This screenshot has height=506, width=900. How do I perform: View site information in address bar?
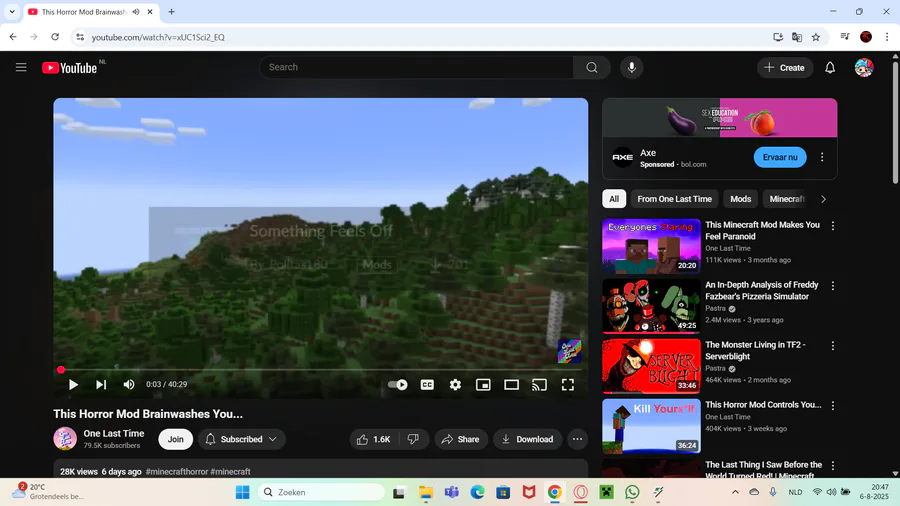[x=80, y=37]
